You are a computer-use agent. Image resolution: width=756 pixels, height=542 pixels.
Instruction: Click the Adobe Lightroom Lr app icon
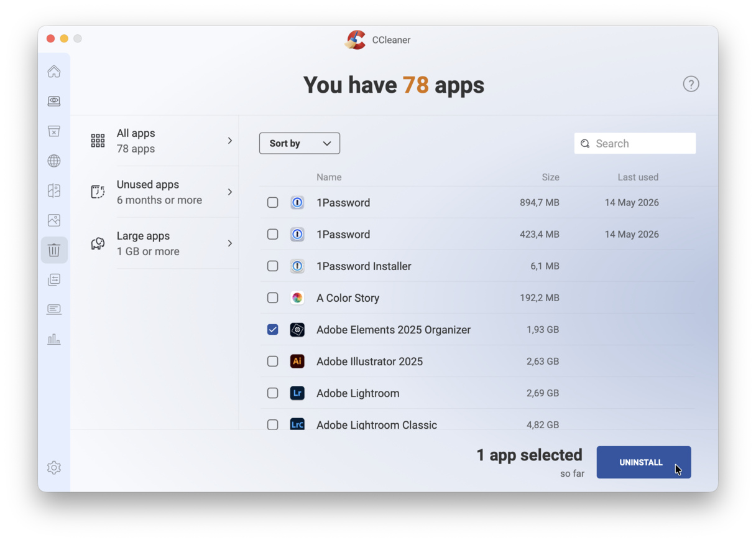click(x=297, y=393)
